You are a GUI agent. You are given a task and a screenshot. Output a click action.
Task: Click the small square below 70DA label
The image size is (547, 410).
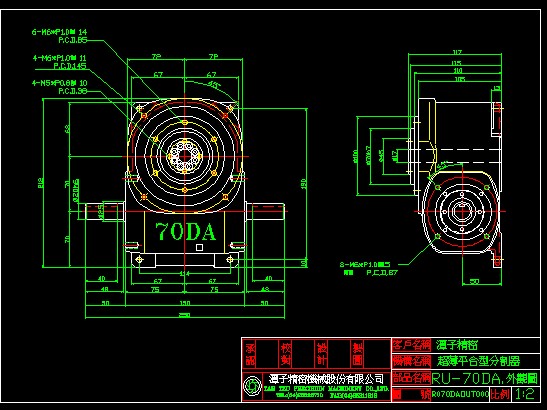click(x=200, y=247)
